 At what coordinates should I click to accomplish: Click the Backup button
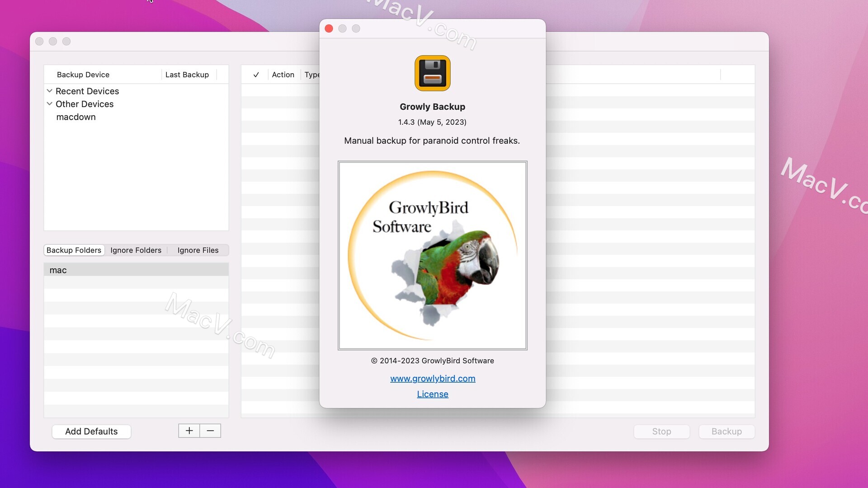pyautogui.click(x=726, y=432)
